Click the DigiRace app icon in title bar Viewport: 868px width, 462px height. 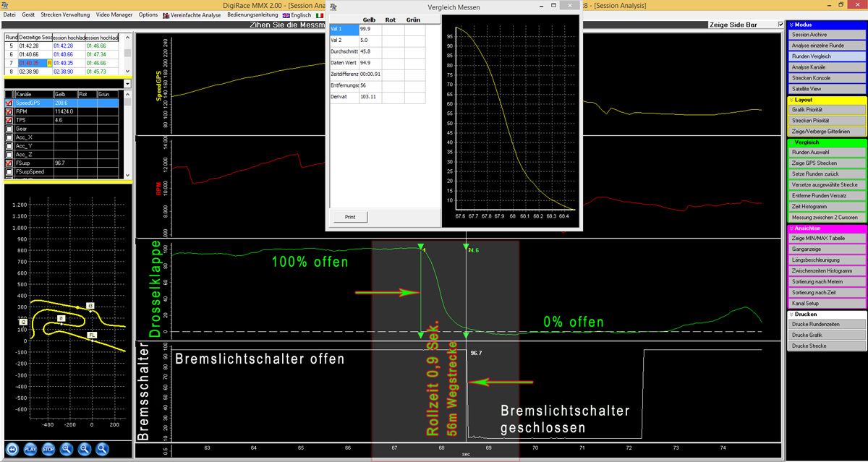(6, 5)
